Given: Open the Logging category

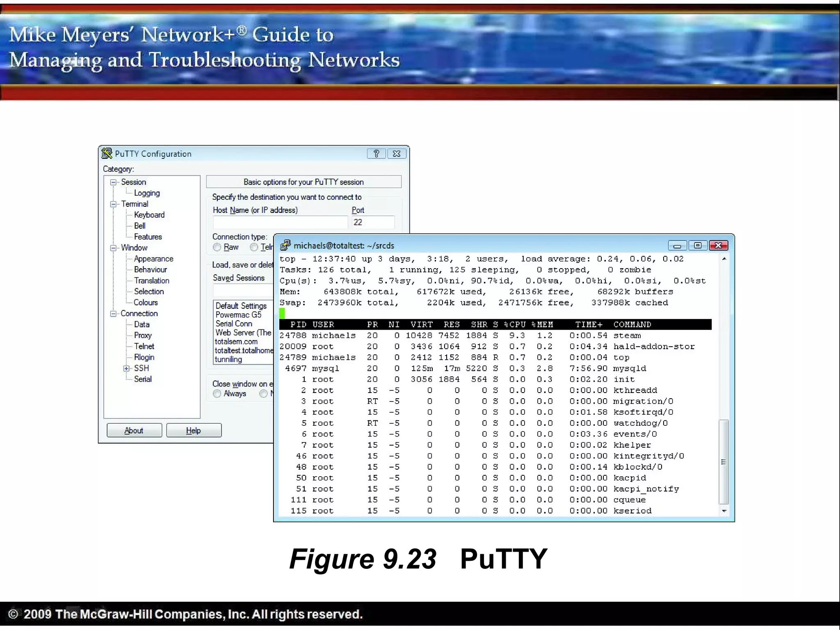Looking at the screenshot, I should (x=147, y=193).
